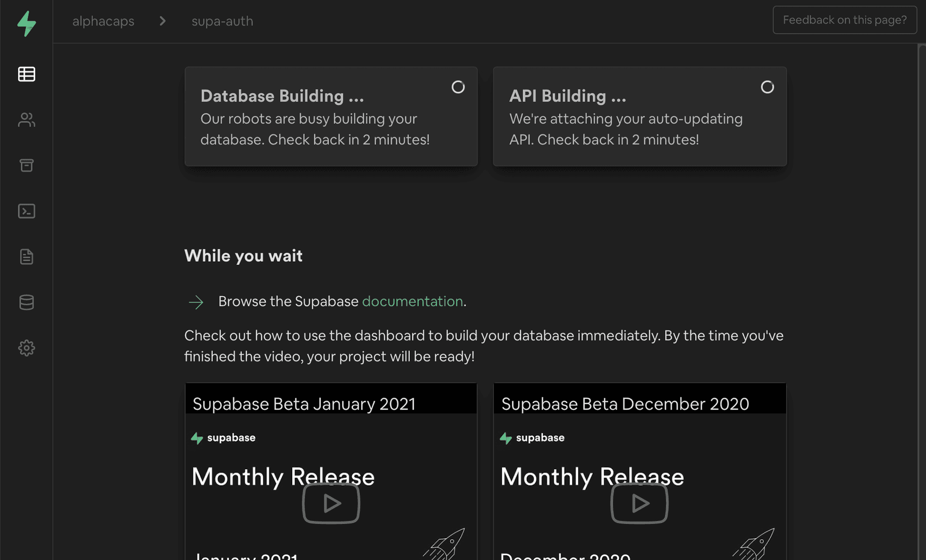Select the API Building status card

640,117
